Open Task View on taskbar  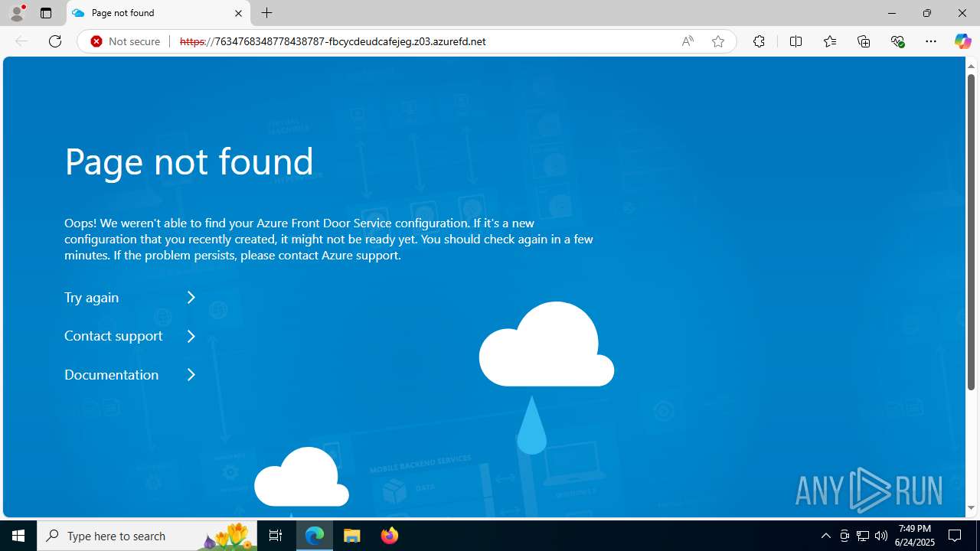[x=276, y=536]
